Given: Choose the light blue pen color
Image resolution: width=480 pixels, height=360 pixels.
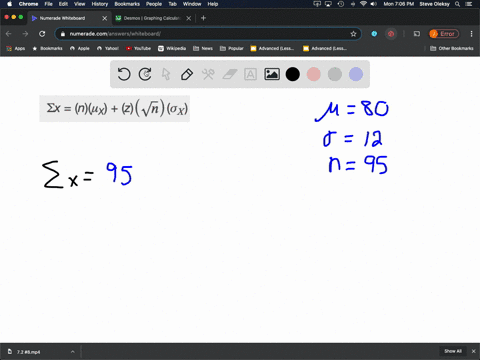Looking at the screenshot, I should [356, 74].
